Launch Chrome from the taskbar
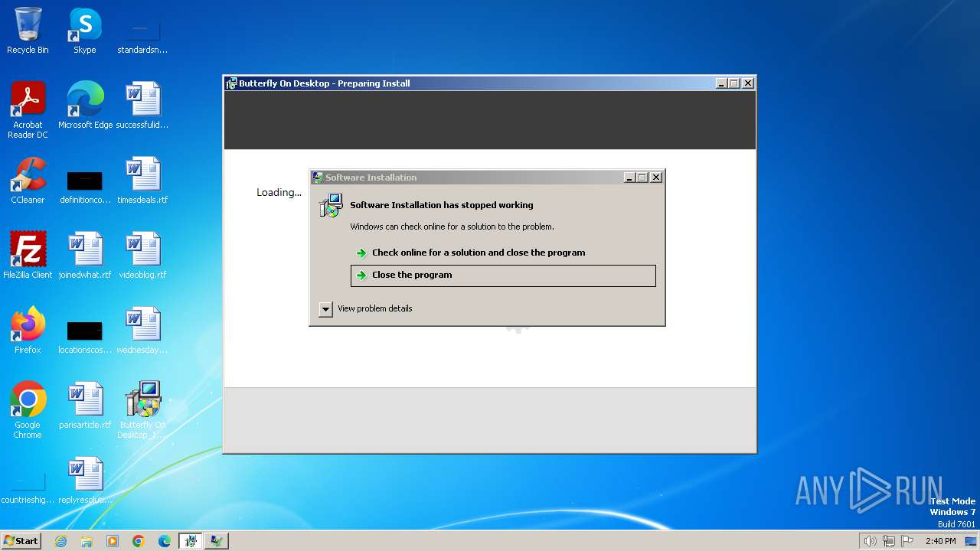Viewport: 980px width, 551px height. tap(139, 541)
